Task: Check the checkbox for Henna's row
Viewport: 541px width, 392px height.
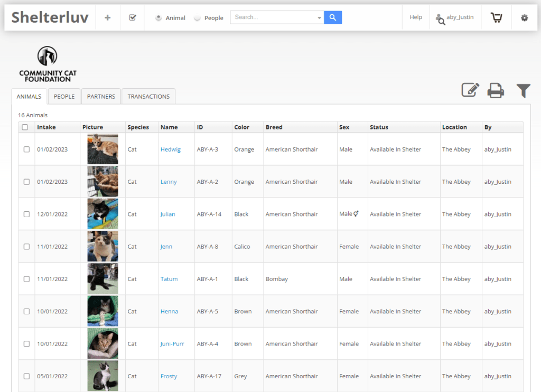Action: click(x=26, y=312)
